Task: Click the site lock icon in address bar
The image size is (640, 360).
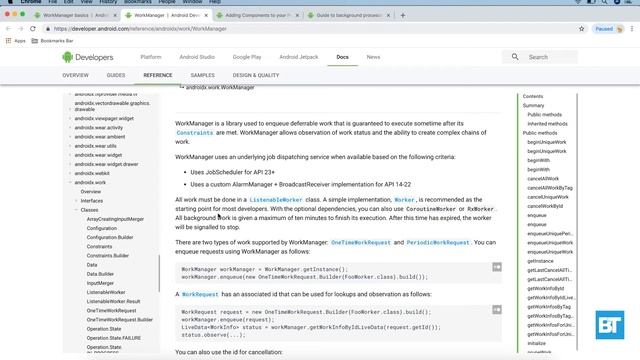Action: click(48, 29)
